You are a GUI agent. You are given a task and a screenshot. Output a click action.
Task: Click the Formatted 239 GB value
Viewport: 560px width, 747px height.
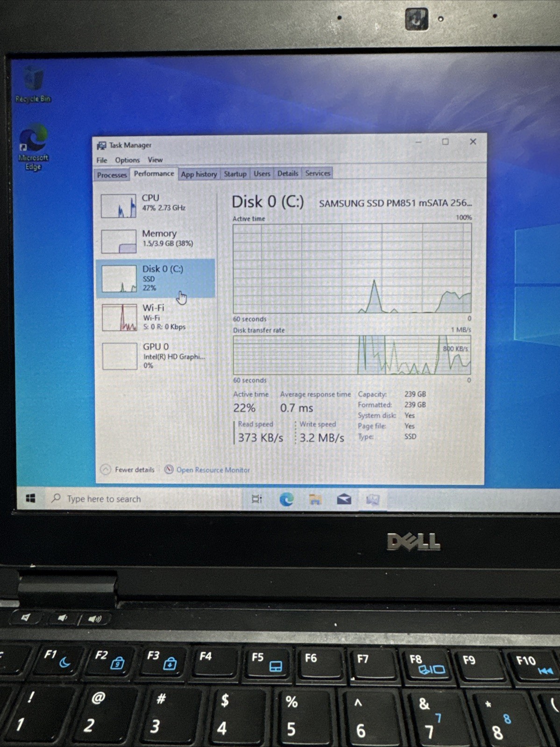coord(415,405)
